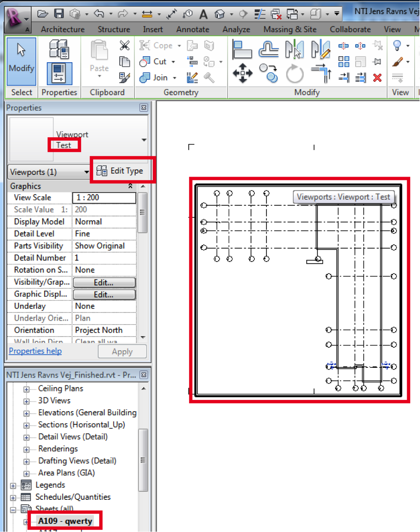
Task: Select sheet A109 - qwerty
Action: pos(65,520)
